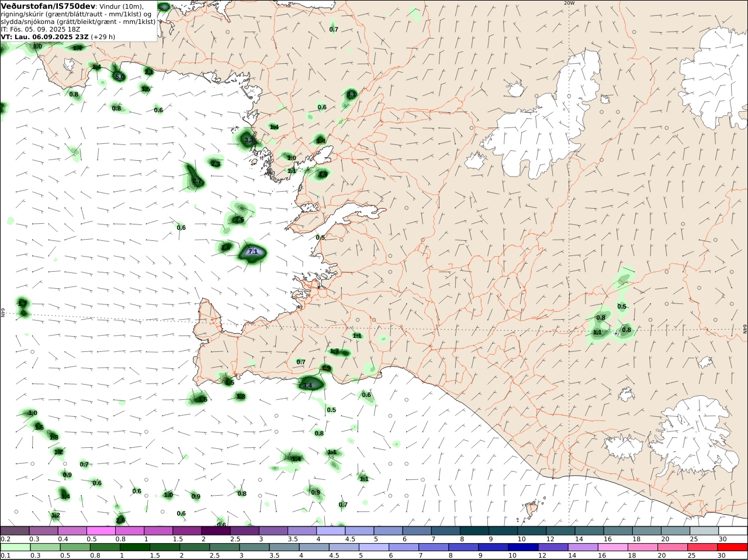Screen dimensions: 748x560
Task: Click the '64N' label on the left edge
Action: (x=3, y=313)
